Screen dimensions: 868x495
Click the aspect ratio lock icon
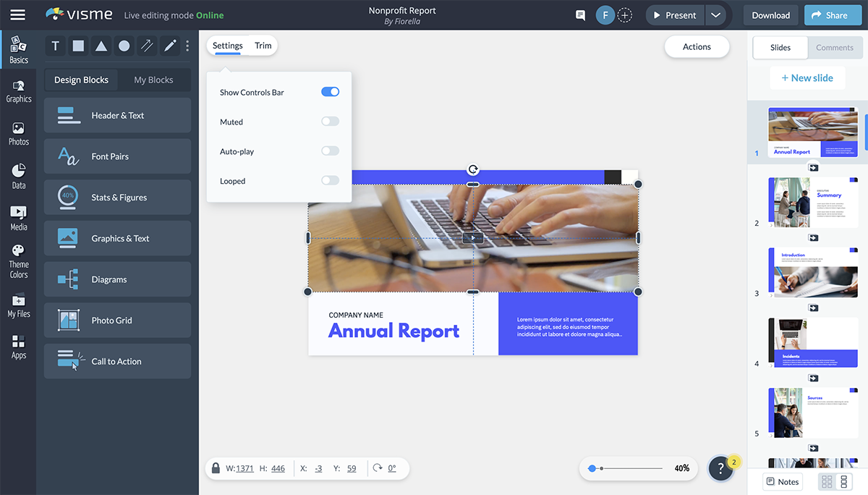216,468
